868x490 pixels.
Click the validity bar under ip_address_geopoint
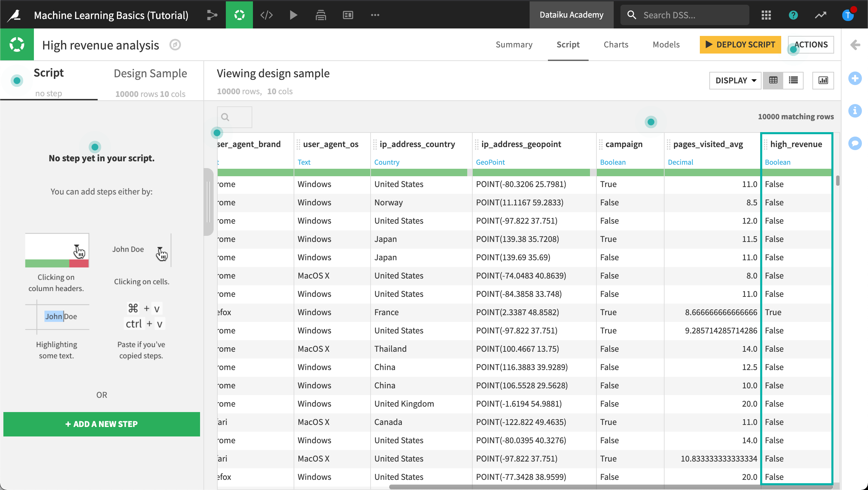[x=534, y=172]
